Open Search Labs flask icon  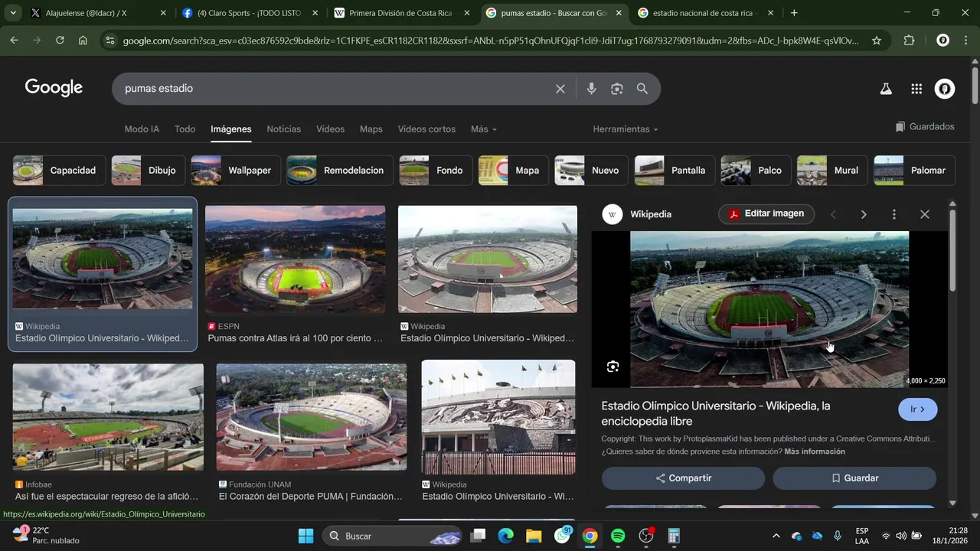coord(886,89)
